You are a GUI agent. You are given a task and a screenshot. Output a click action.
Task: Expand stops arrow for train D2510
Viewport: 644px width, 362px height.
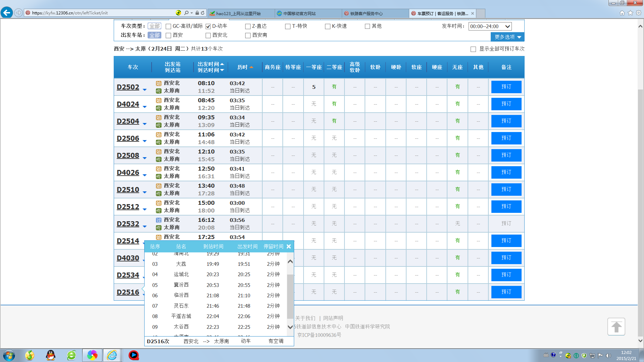145,192
